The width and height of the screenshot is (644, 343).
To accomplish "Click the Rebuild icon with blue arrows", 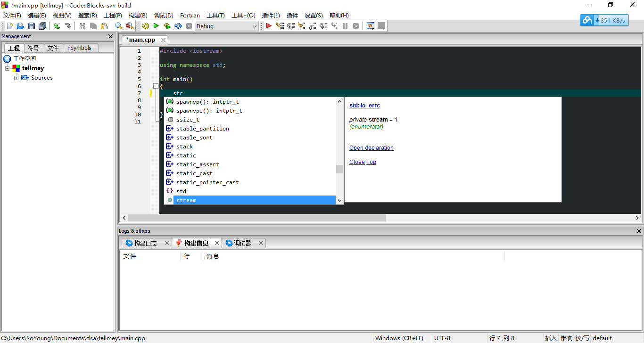I will (178, 26).
